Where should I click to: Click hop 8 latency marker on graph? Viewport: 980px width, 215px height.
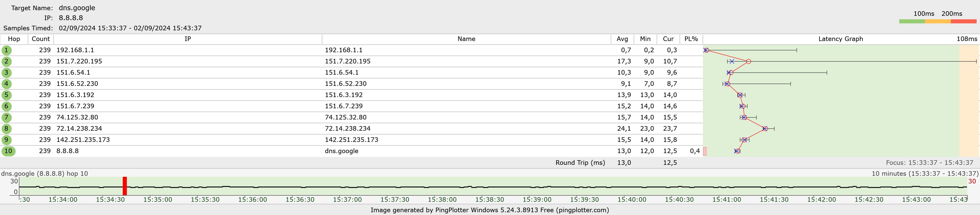click(765, 129)
